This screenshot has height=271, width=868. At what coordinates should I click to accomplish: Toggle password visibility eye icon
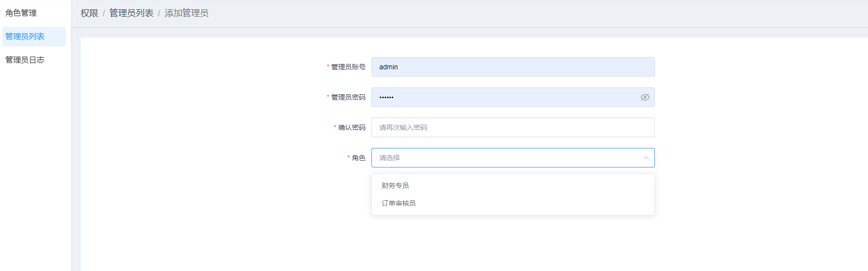click(645, 97)
